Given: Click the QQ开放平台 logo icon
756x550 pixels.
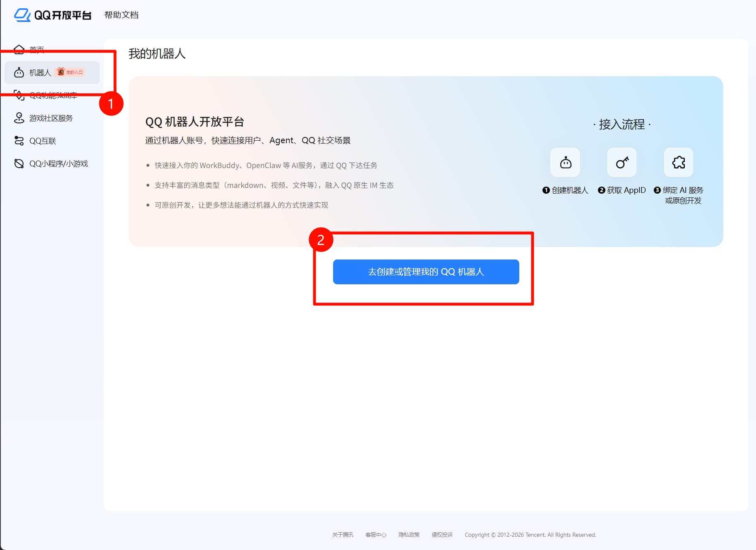Looking at the screenshot, I should click(22, 15).
